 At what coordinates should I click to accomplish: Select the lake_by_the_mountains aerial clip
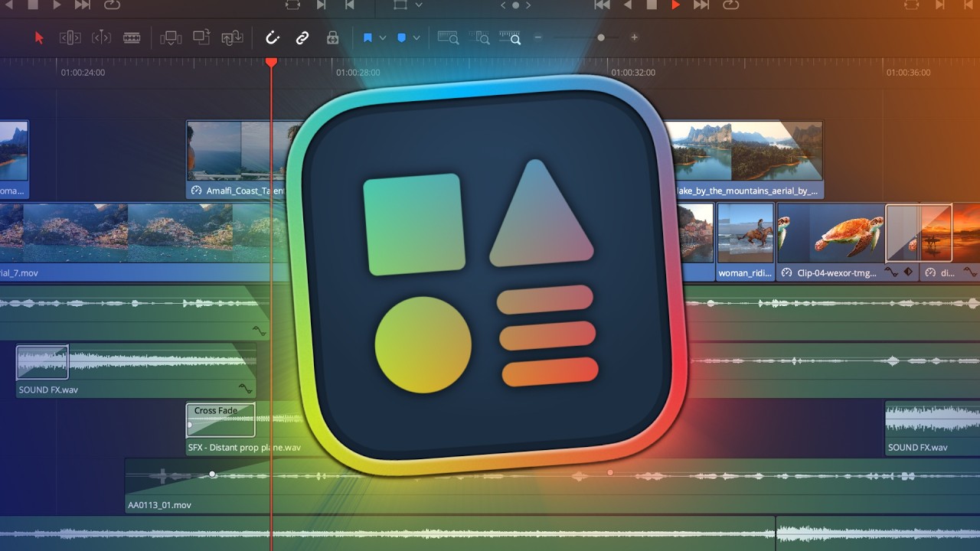[746, 159]
